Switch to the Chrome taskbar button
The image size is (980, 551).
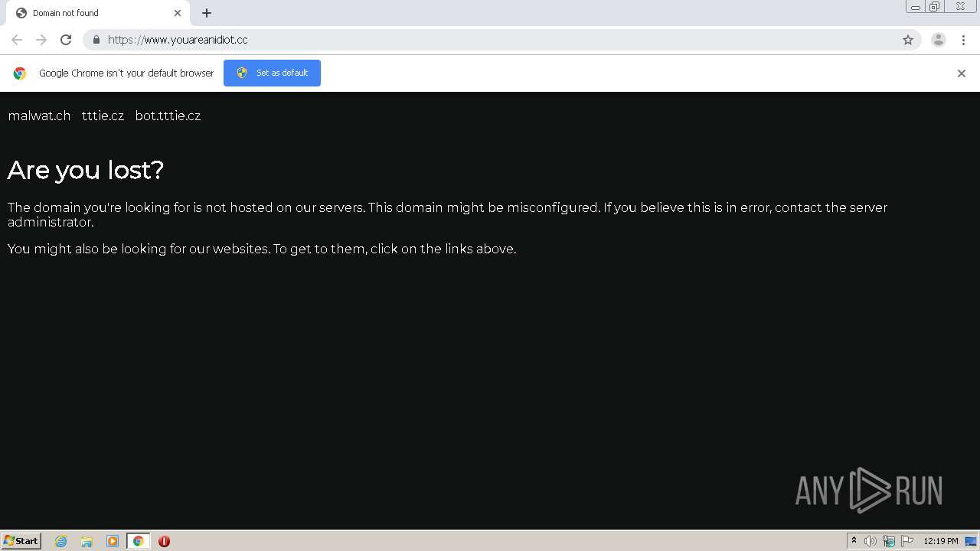pyautogui.click(x=138, y=541)
